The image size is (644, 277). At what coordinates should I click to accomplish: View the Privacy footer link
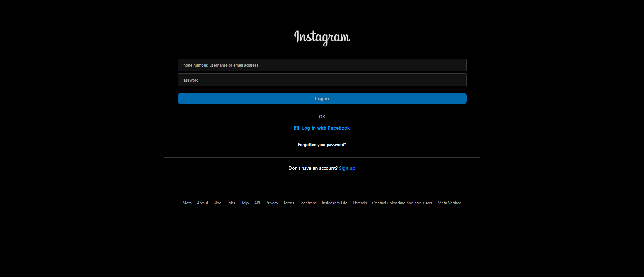[272, 203]
